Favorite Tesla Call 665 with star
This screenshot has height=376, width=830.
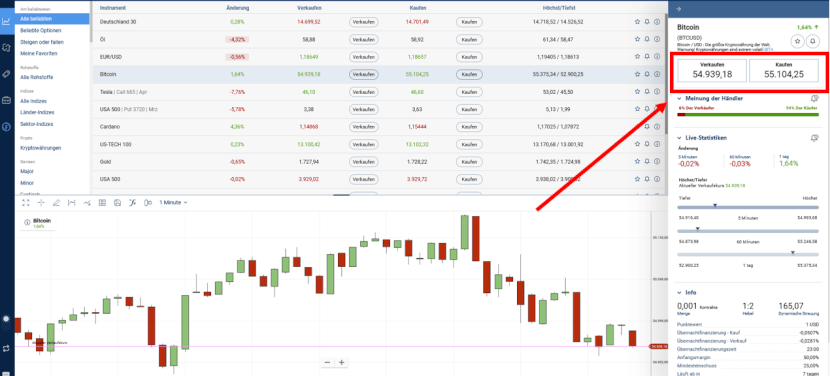[637, 92]
